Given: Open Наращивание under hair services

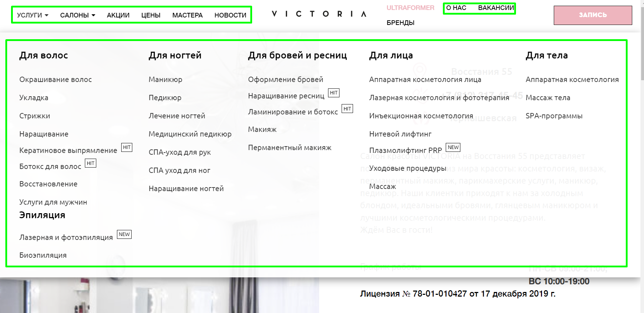Looking at the screenshot, I should (44, 134).
